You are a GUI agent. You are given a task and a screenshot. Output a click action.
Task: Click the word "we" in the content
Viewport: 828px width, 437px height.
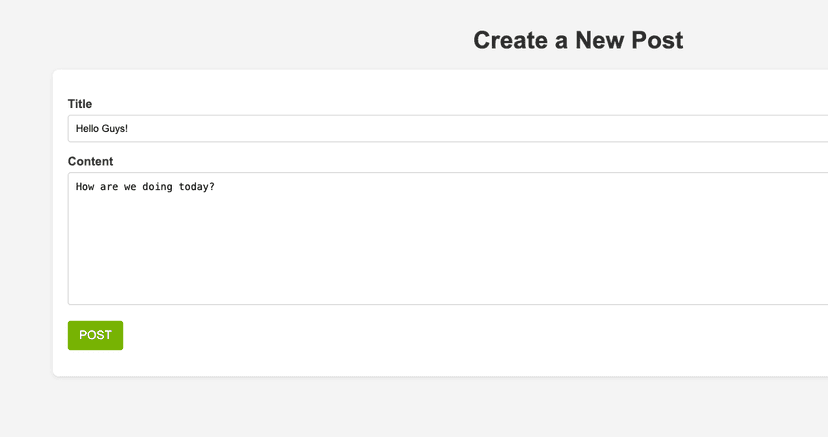tap(130, 187)
